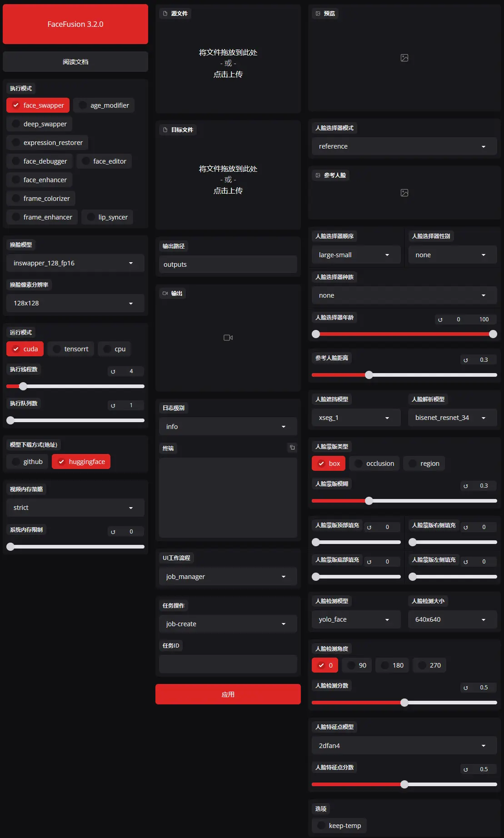Select the tensorrt execution provider
The height and width of the screenshot is (838, 504).
click(x=57, y=349)
